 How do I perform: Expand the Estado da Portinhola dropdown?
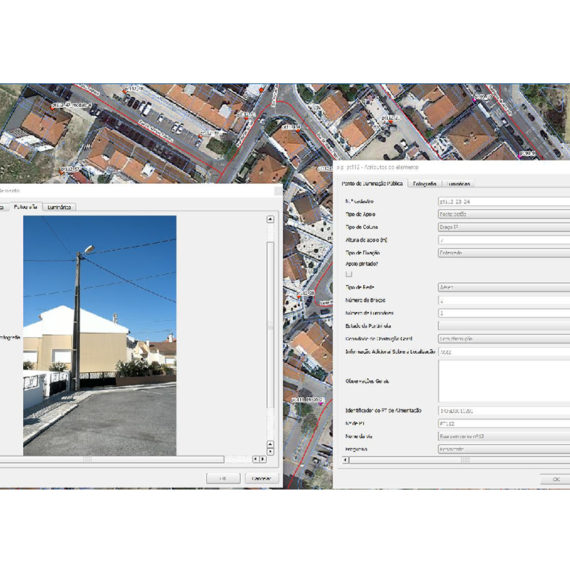(504, 326)
